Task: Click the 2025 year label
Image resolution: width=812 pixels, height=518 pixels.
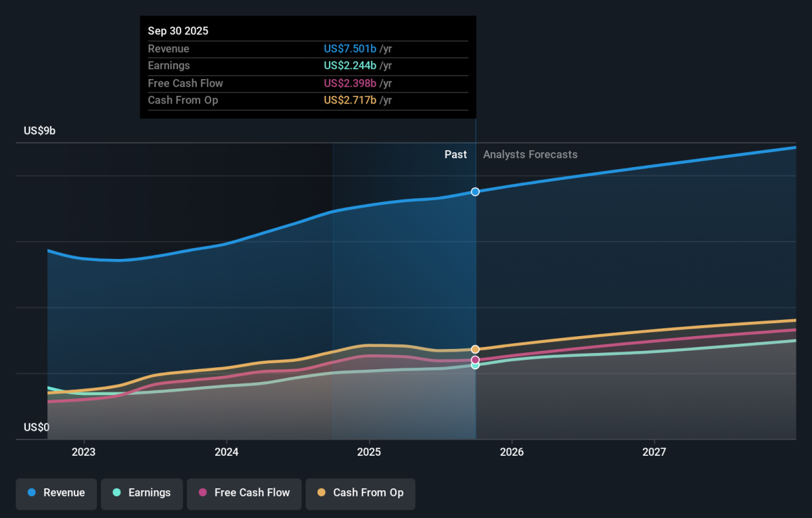Action: tap(369, 452)
